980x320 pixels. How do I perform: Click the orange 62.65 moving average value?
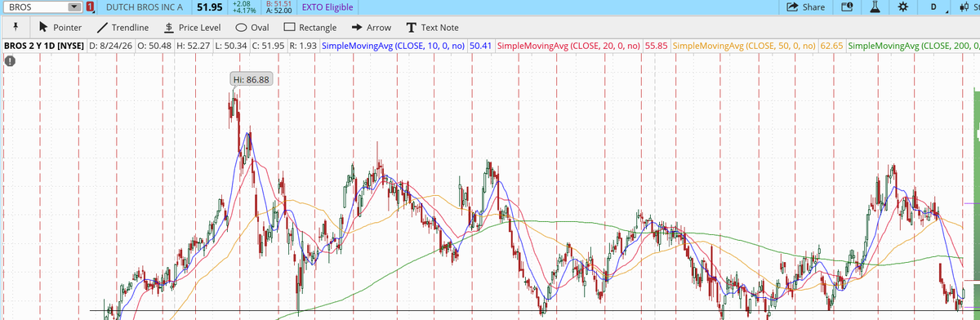coord(832,46)
